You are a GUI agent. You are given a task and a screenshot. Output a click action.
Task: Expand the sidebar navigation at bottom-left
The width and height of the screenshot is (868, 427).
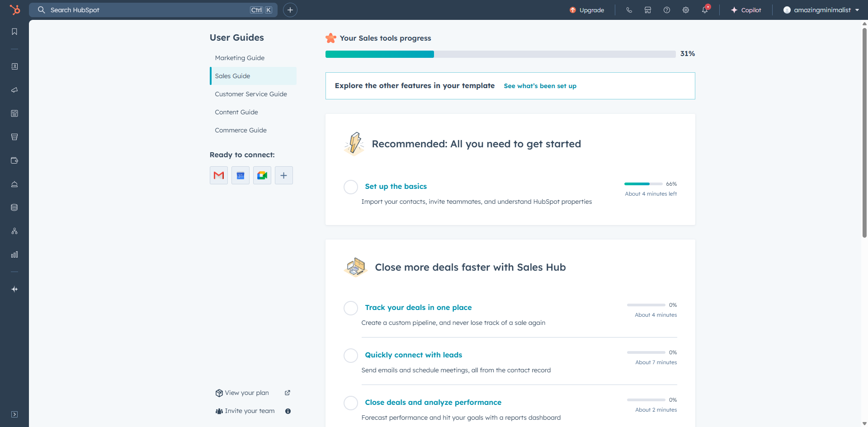(x=14, y=414)
